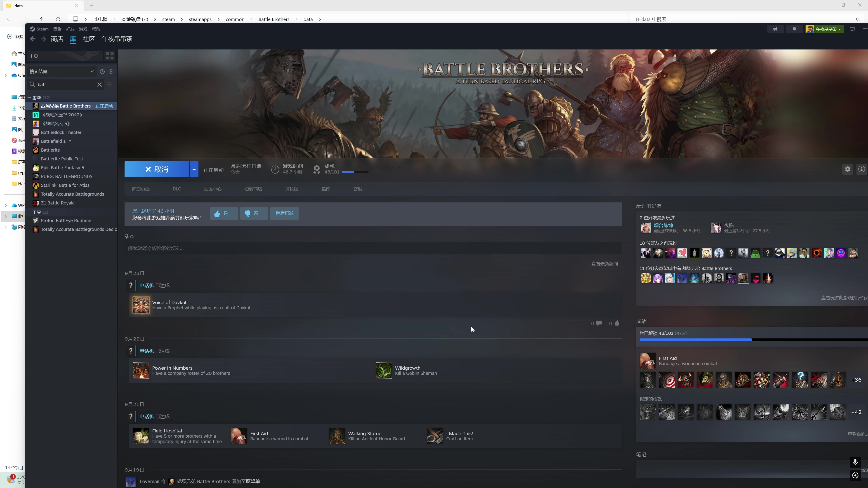
Task: Toggle thumbs up recommendation button
Action: [222, 213]
